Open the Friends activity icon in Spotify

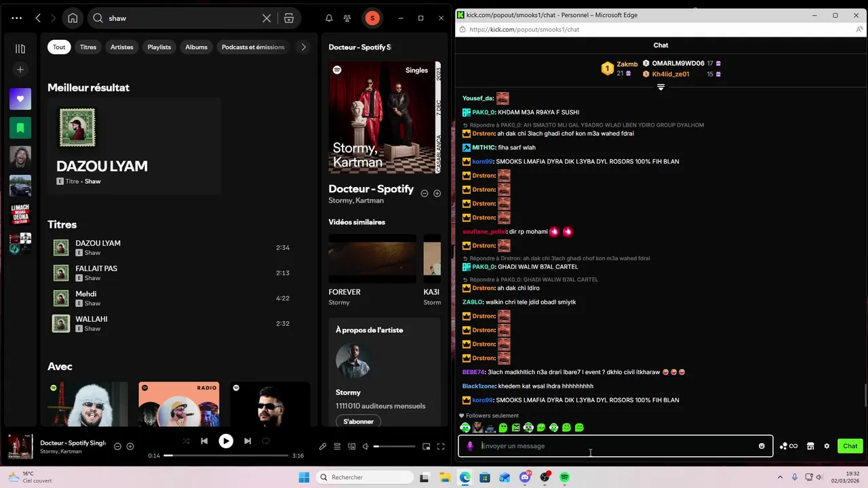point(347,18)
